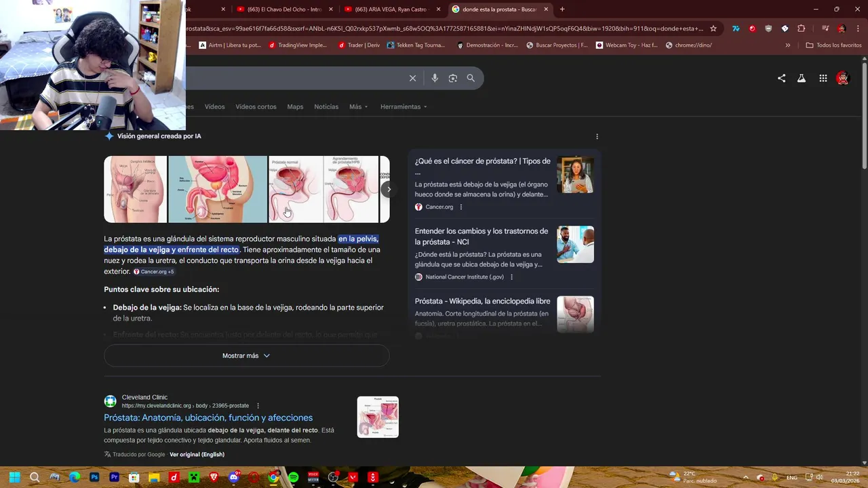Open Google Lens image search icon
Viewport: 868px width, 488px height.
453,78
